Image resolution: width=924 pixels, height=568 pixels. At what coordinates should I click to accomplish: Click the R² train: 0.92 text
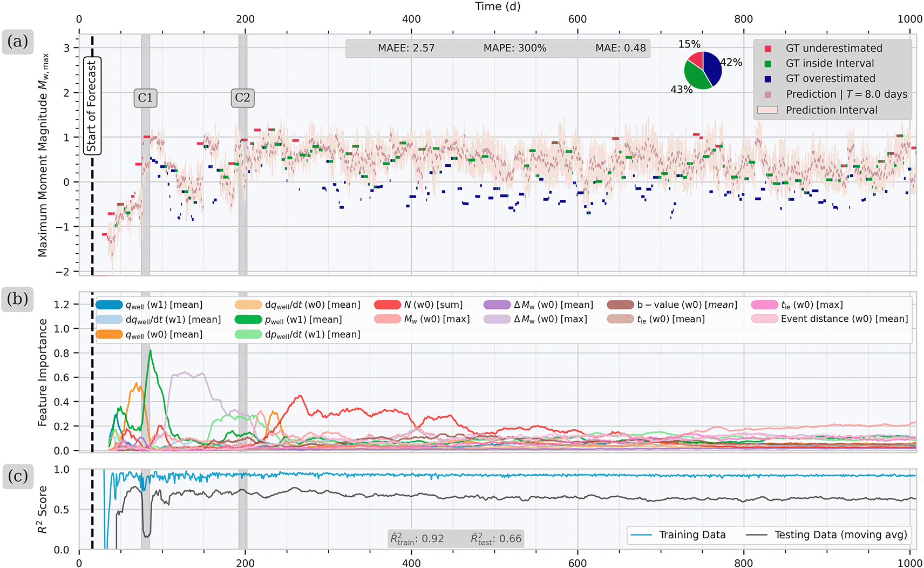tap(417, 538)
